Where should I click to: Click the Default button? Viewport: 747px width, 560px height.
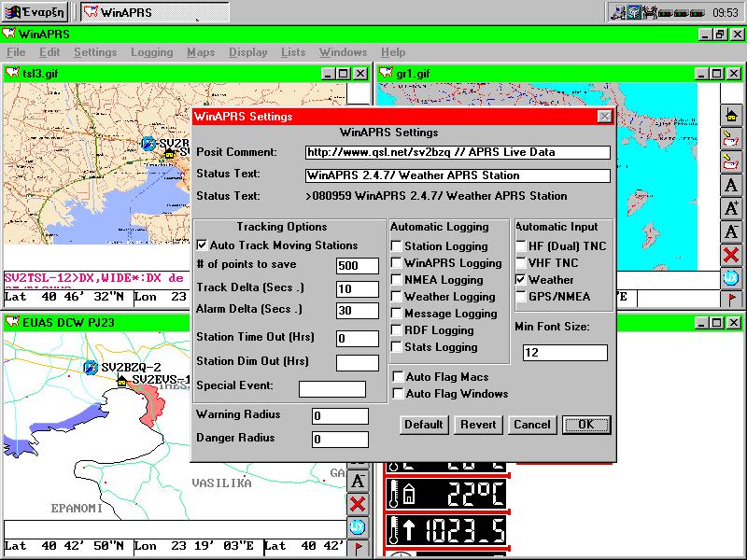tap(424, 425)
